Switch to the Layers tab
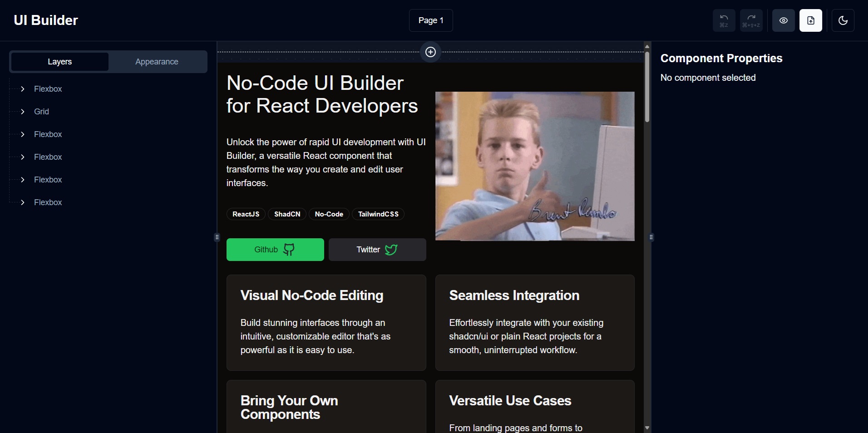The image size is (868, 433). point(59,62)
